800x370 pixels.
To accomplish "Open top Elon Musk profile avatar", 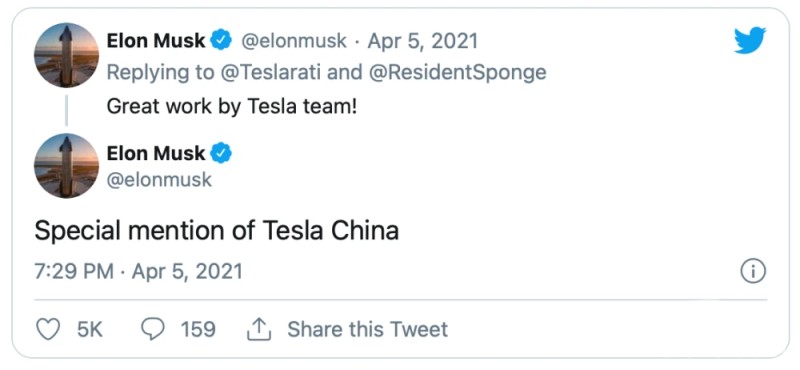I will click(66, 55).
